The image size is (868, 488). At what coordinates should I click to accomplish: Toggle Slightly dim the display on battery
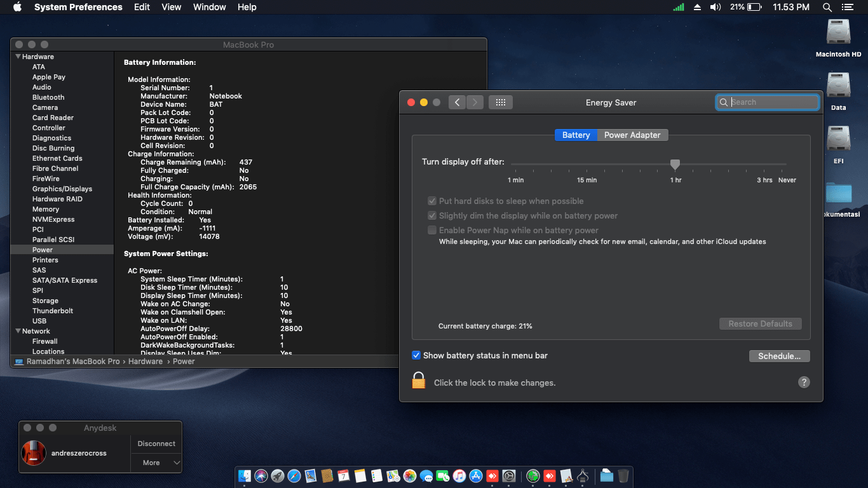pyautogui.click(x=433, y=215)
